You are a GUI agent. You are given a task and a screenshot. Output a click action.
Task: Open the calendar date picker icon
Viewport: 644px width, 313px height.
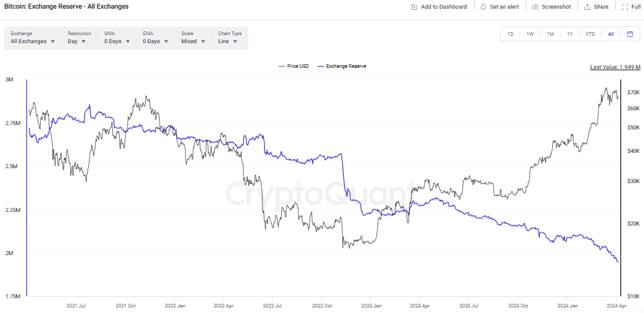630,34
